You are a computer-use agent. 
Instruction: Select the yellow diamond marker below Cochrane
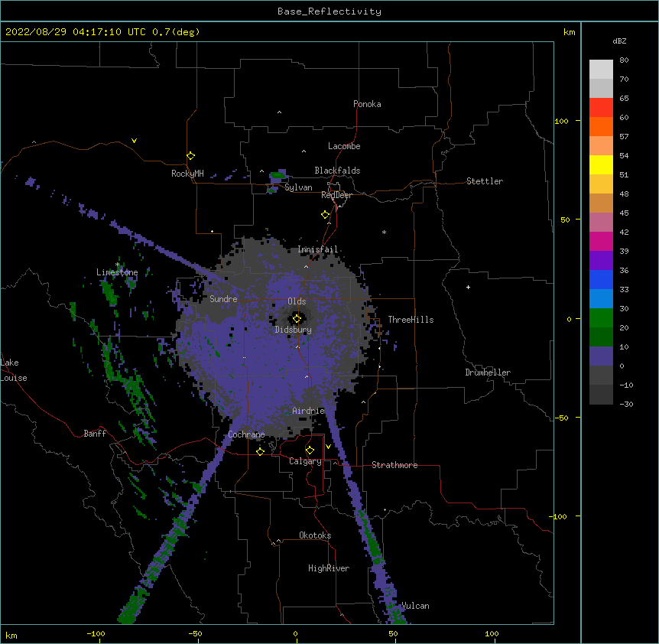pyautogui.click(x=260, y=452)
